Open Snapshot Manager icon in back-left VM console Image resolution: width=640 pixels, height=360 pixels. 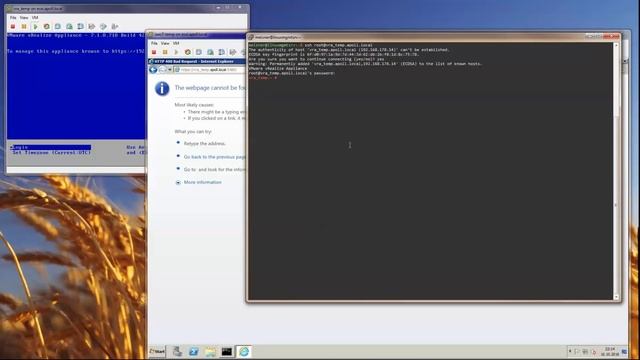(80, 27)
